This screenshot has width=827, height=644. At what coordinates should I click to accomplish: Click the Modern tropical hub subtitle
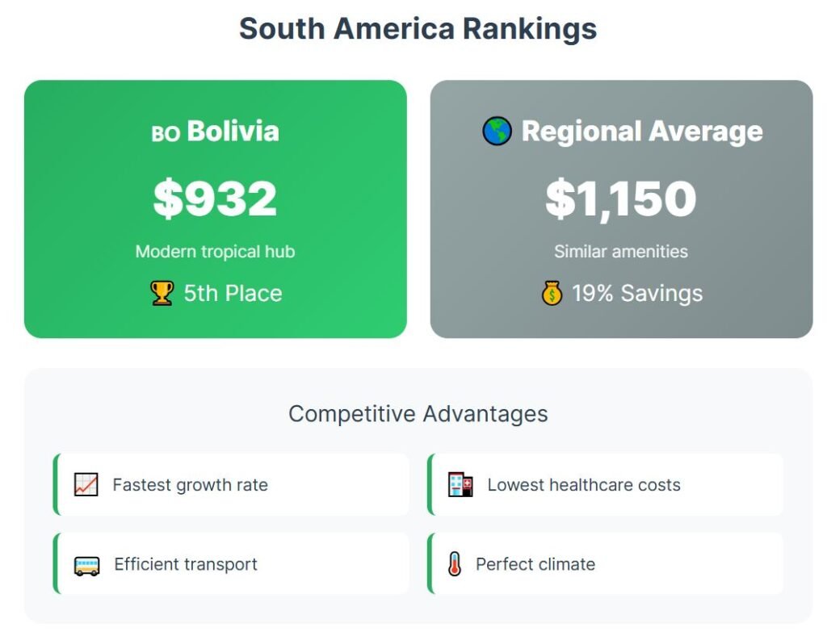pyautogui.click(x=215, y=252)
